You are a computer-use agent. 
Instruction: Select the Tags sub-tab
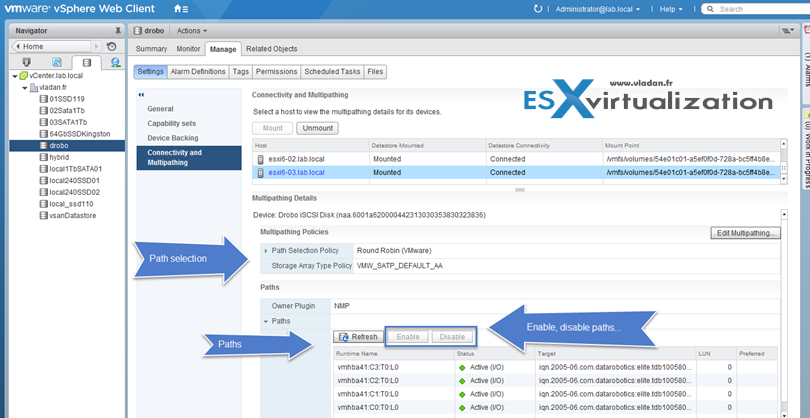pyautogui.click(x=241, y=72)
